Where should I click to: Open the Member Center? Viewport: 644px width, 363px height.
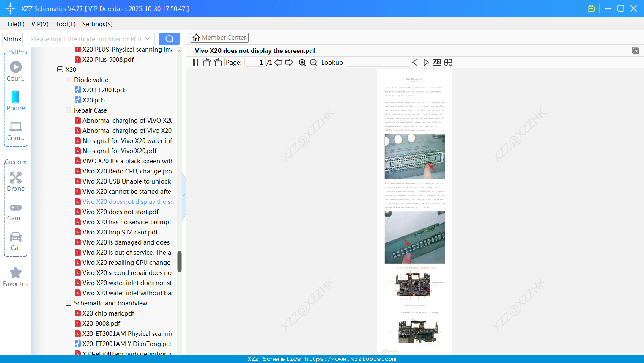[x=219, y=38]
